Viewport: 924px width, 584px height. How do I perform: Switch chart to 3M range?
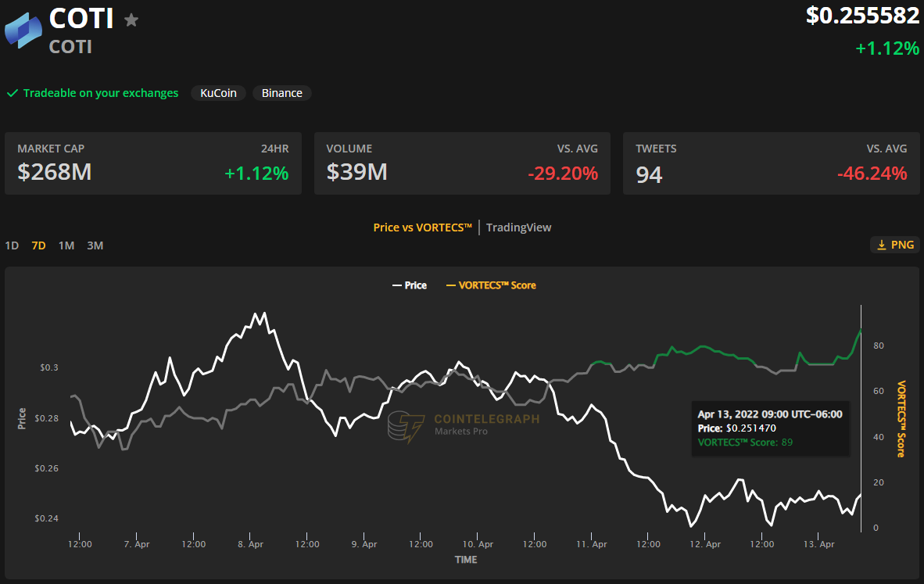coord(95,245)
